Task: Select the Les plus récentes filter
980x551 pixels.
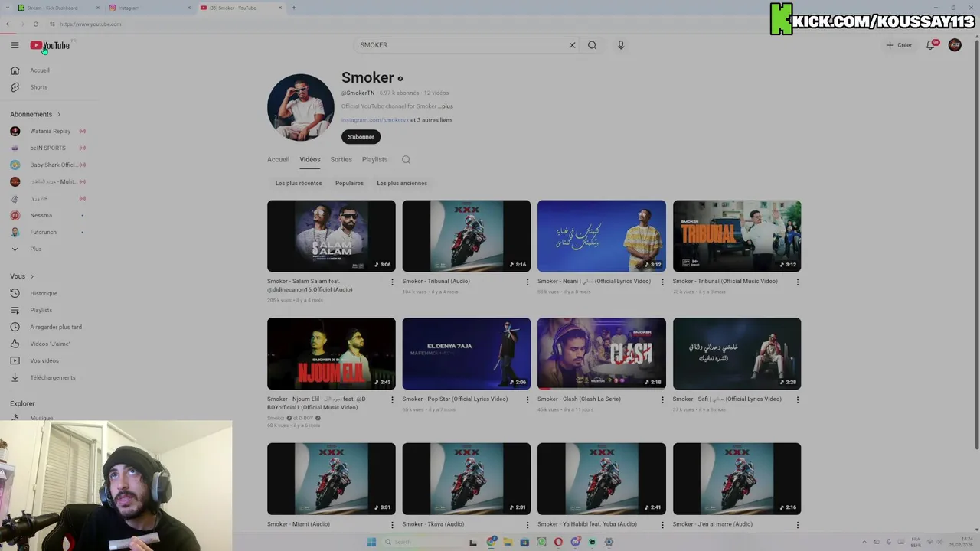Action: pos(299,183)
